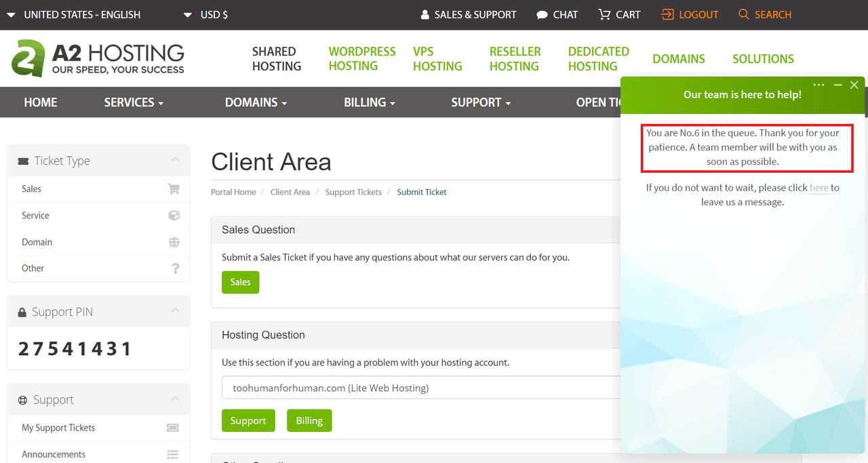Open the USD currency dropdown
The height and width of the screenshot is (463, 868).
coord(205,14)
